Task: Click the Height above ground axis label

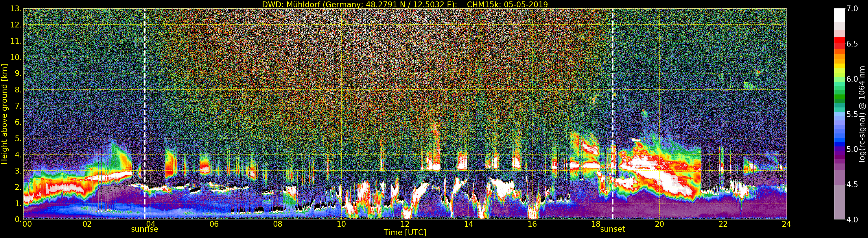Action: tap(4, 114)
